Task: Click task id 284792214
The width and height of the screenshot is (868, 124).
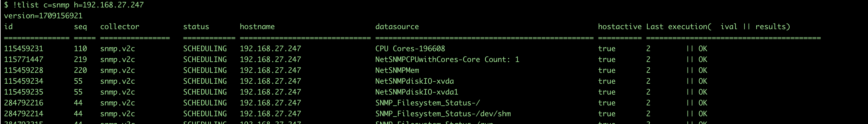Action: point(24,113)
